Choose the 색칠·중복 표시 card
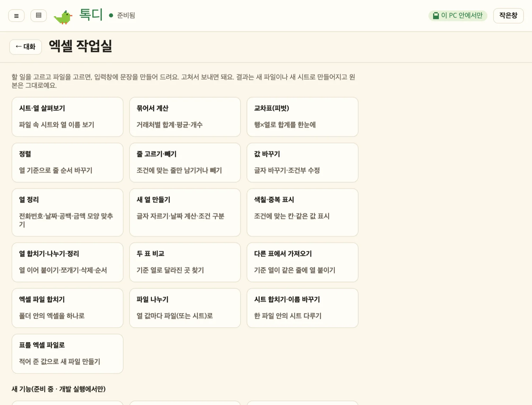The width and height of the screenshot is (532, 405). tap(303, 212)
